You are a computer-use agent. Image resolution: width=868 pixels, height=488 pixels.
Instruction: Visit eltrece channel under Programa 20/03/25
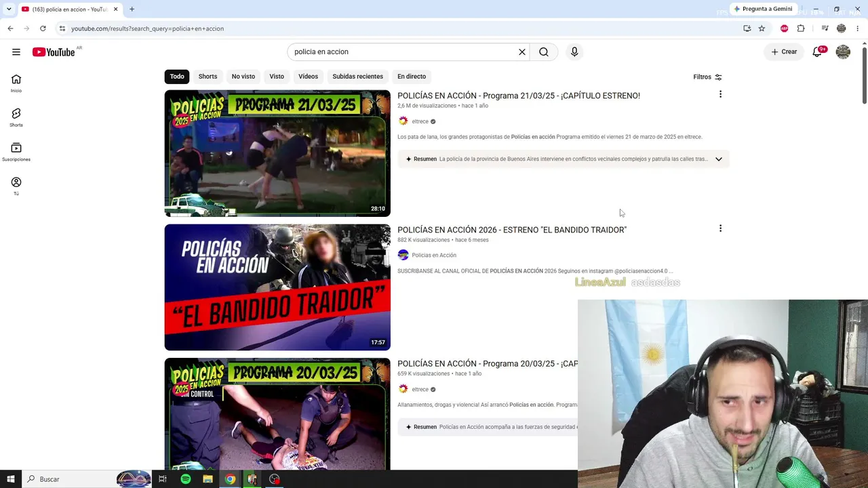420,390
